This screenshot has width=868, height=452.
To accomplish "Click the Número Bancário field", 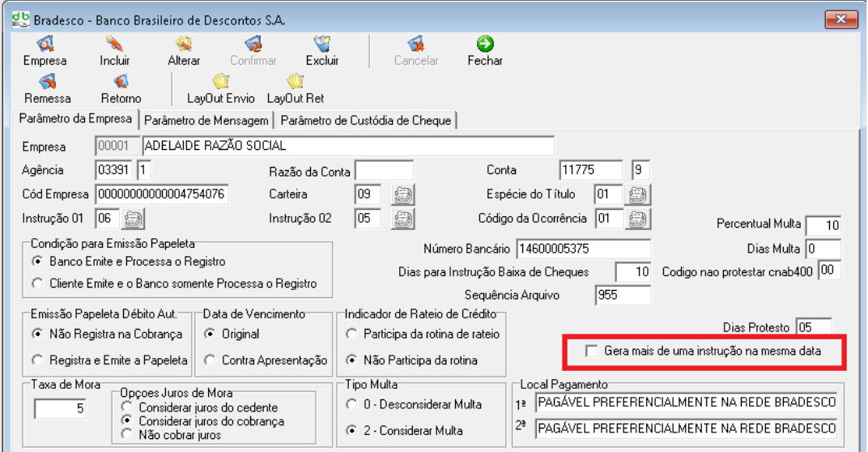I will pyautogui.click(x=584, y=249).
